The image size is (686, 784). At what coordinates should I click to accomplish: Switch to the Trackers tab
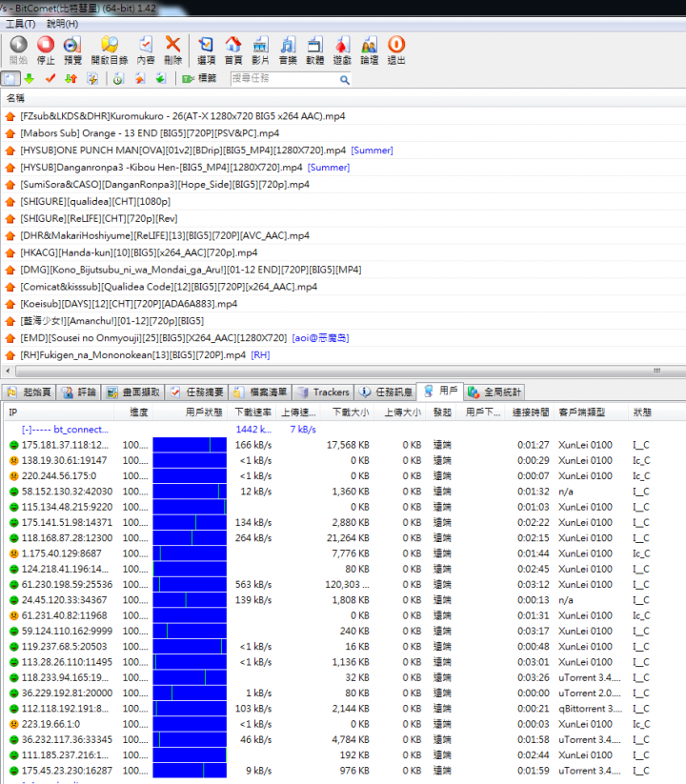click(323, 392)
